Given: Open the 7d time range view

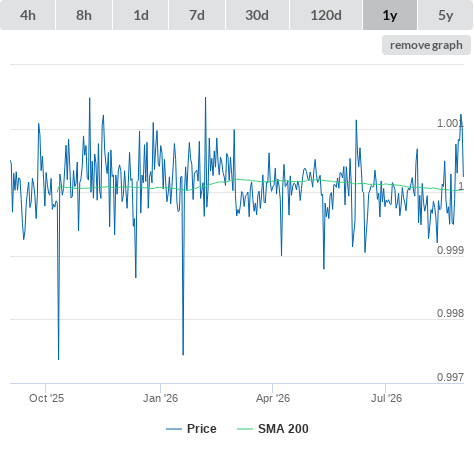Looking at the screenshot, I should click(x=197, y=15).
